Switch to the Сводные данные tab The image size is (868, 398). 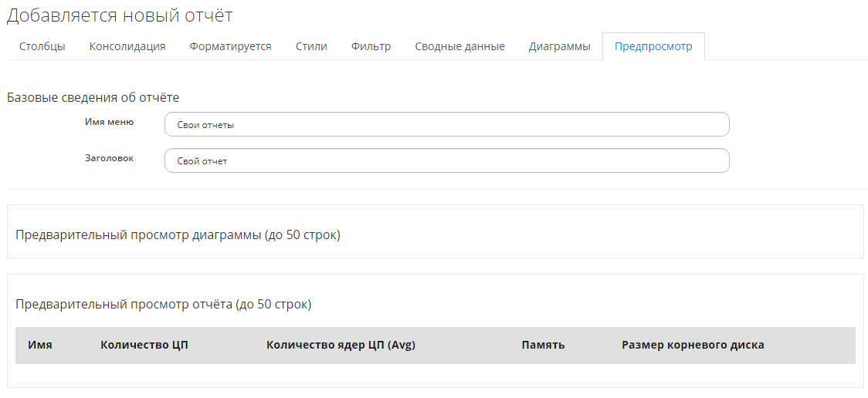pos(459,46)
